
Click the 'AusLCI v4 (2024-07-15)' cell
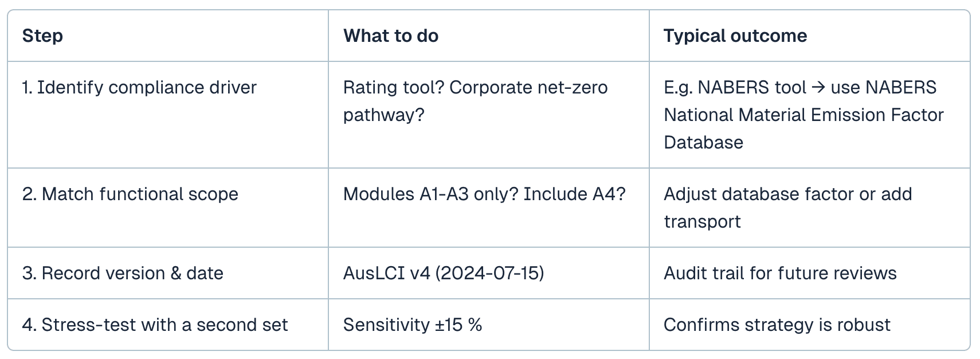click(x=443, y=273)
